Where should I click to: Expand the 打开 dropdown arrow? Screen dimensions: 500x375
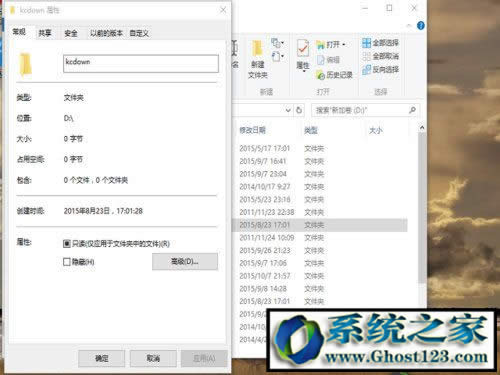click(344, 45)
